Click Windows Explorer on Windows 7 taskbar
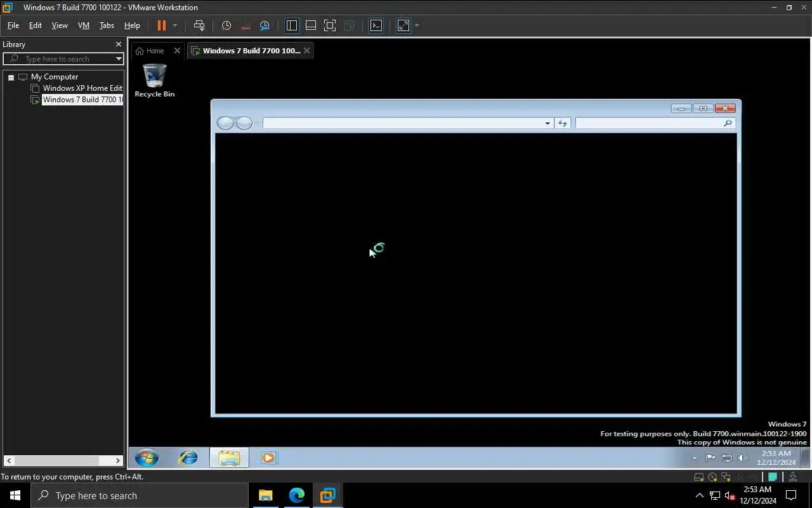812x508 pixels. 229,458
